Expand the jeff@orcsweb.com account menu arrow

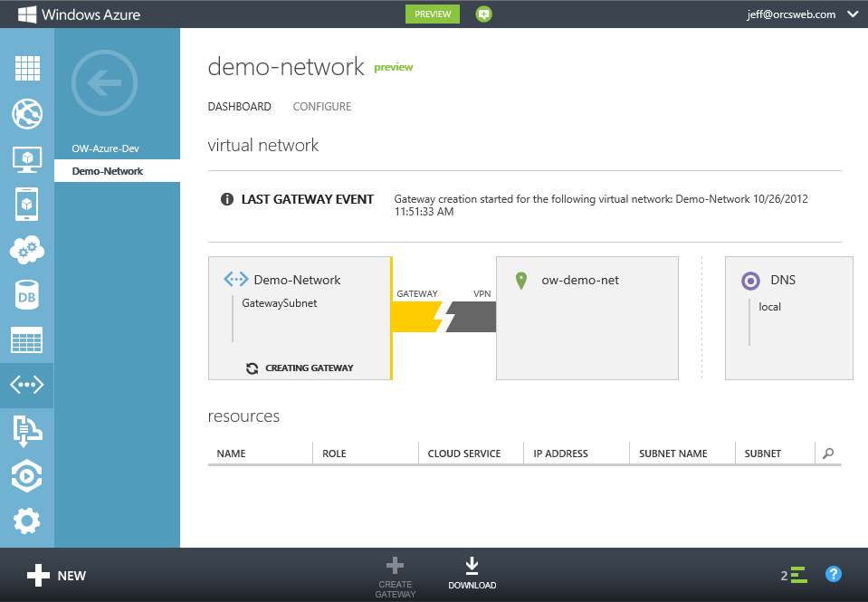[853, 14]
